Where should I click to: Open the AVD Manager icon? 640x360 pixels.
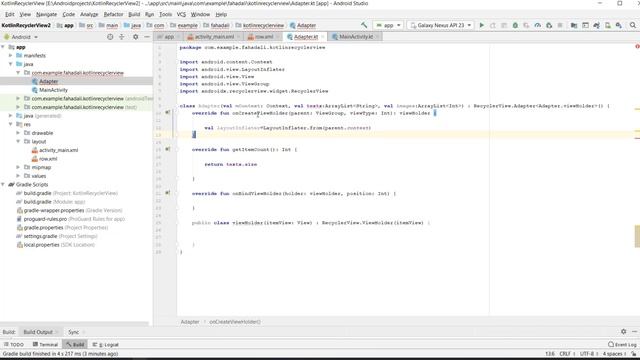coord(608,25)
